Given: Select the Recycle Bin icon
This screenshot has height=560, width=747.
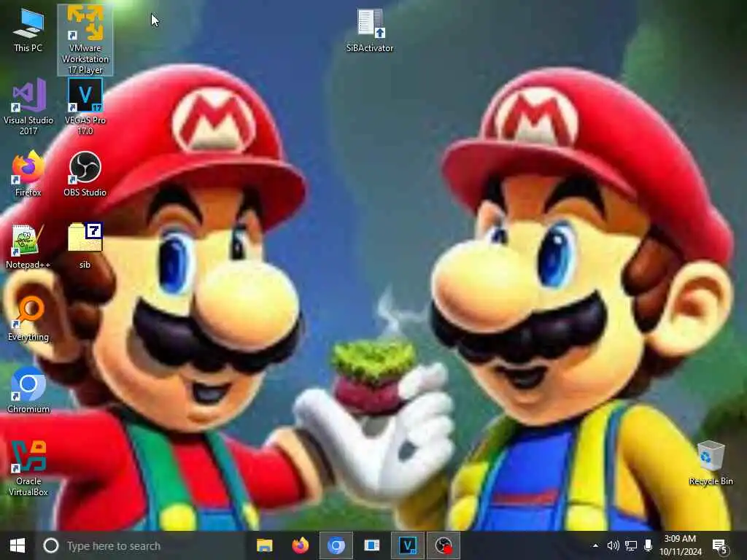Looking at the screenshot, I should click(711, 463).
